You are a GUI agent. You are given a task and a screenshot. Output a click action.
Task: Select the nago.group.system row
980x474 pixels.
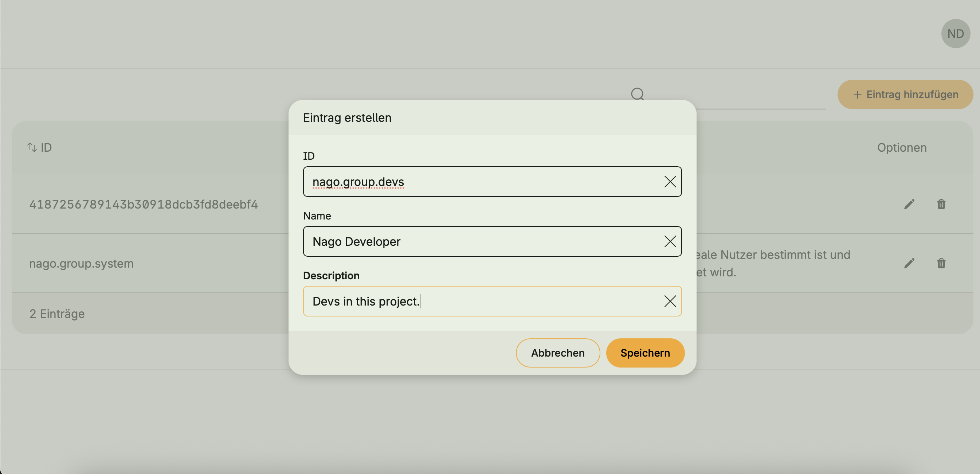click(81, 264)
